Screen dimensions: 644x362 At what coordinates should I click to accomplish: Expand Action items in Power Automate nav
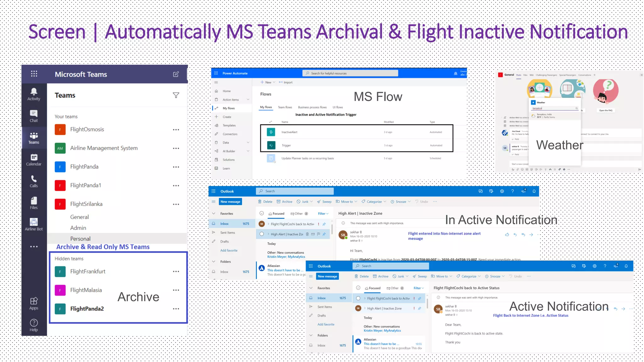tap(248, 100)
